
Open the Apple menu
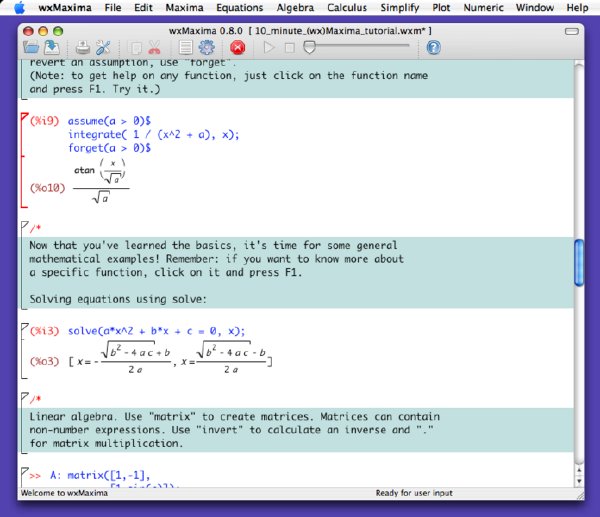pos(19,7)
